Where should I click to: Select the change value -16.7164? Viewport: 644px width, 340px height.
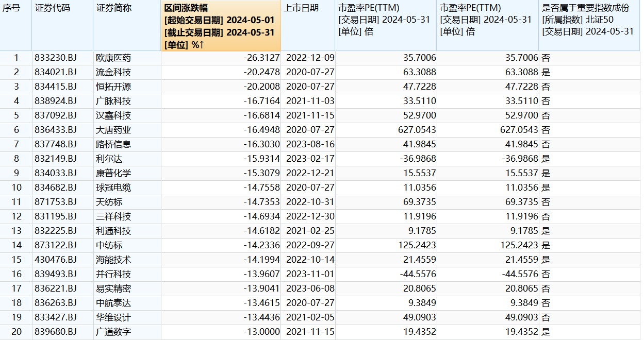coord(261,101)
